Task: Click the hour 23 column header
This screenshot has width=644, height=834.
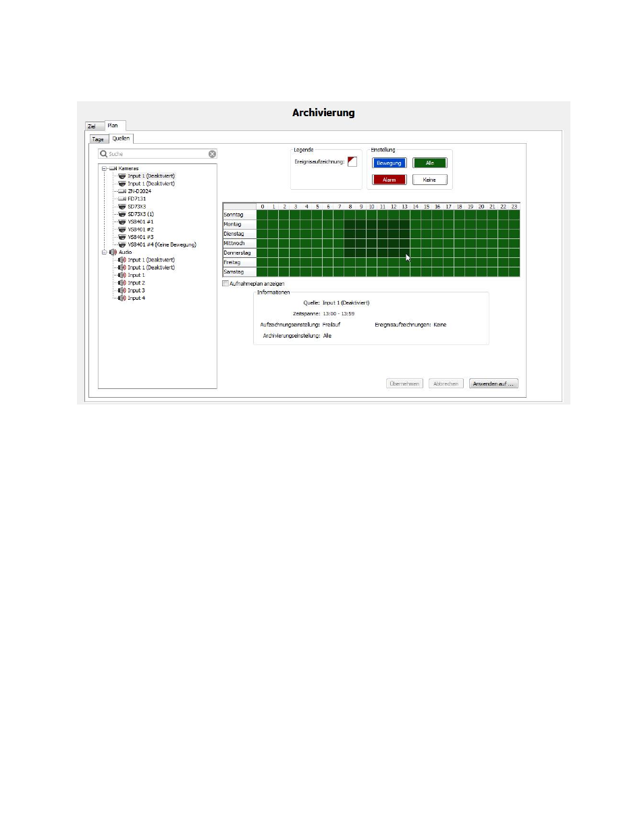Action: (x=514, y=207)
